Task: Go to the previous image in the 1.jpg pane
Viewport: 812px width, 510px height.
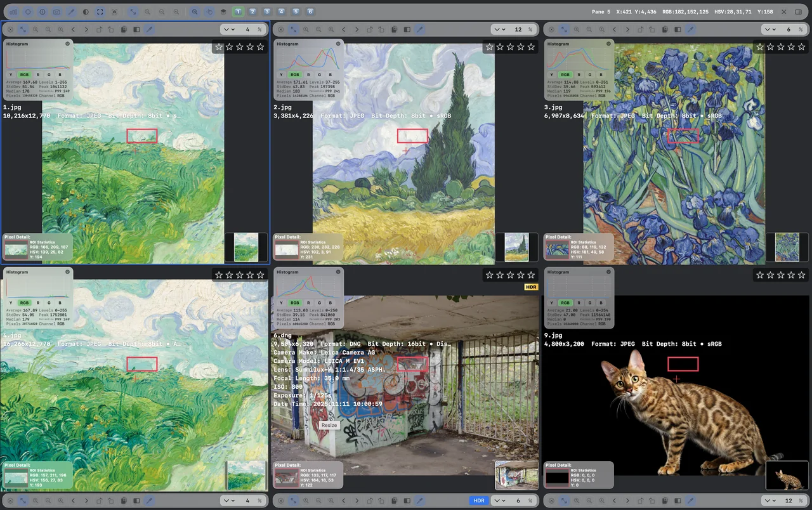Action: point(73,29)
